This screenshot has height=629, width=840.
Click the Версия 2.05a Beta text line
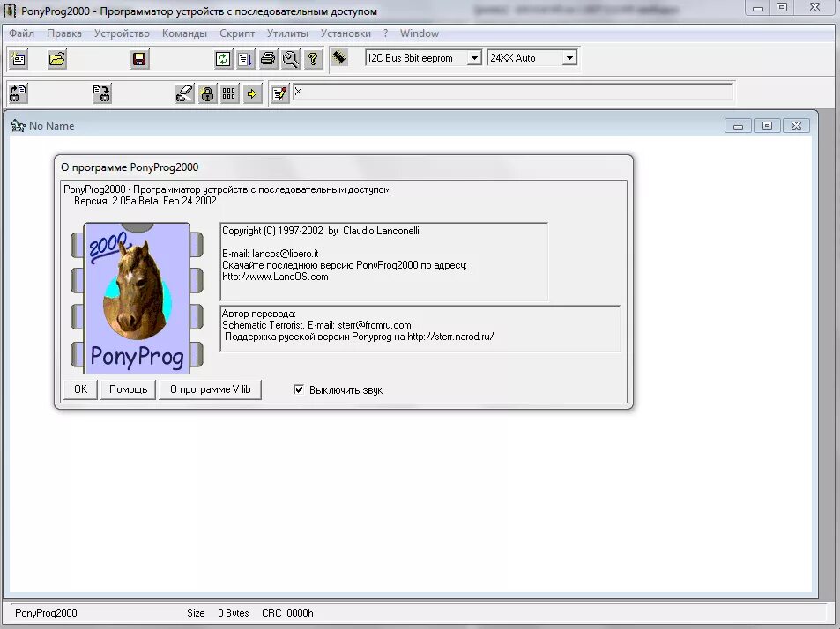click(145, 201)
